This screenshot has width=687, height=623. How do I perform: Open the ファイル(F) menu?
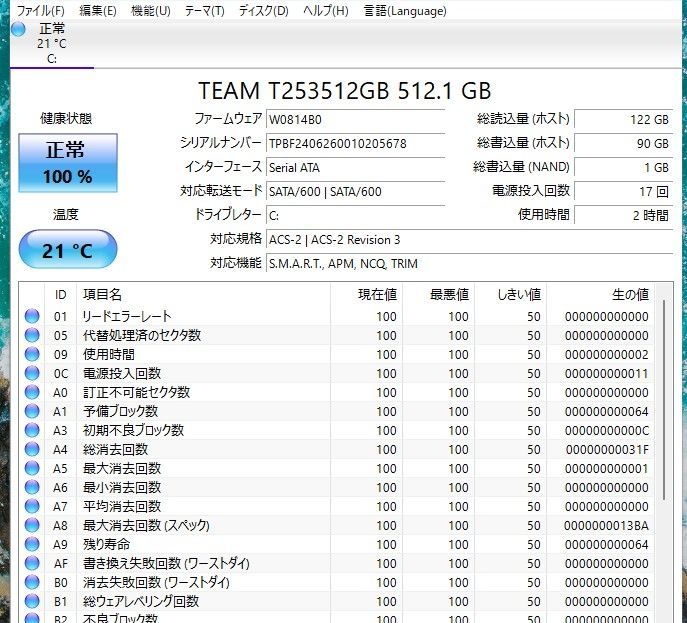click(x=40, y=11)
